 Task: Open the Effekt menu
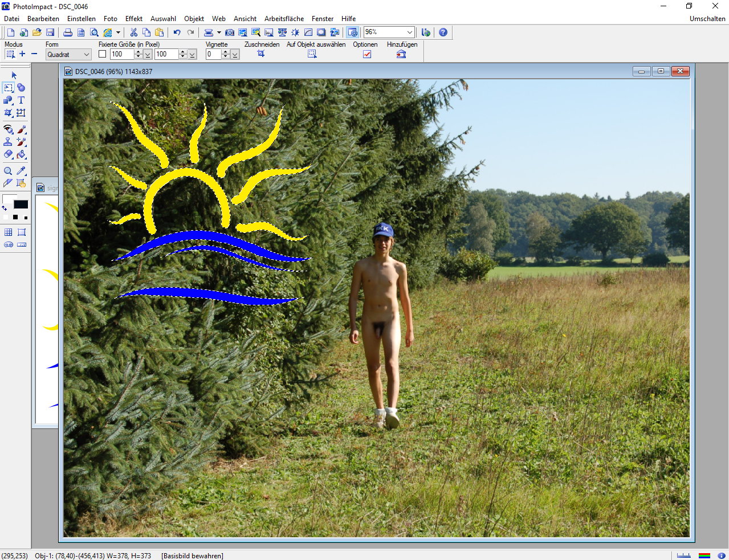point(134,19)
